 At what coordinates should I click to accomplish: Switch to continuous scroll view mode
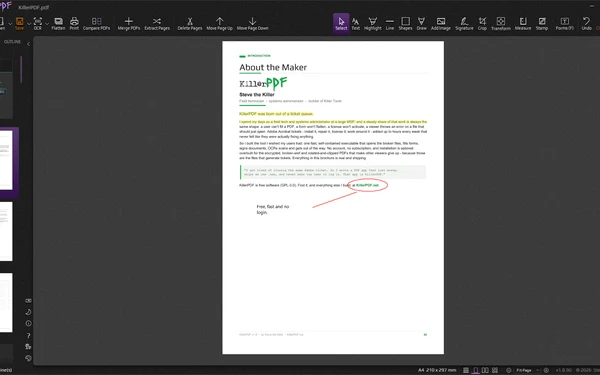[466, 370]
